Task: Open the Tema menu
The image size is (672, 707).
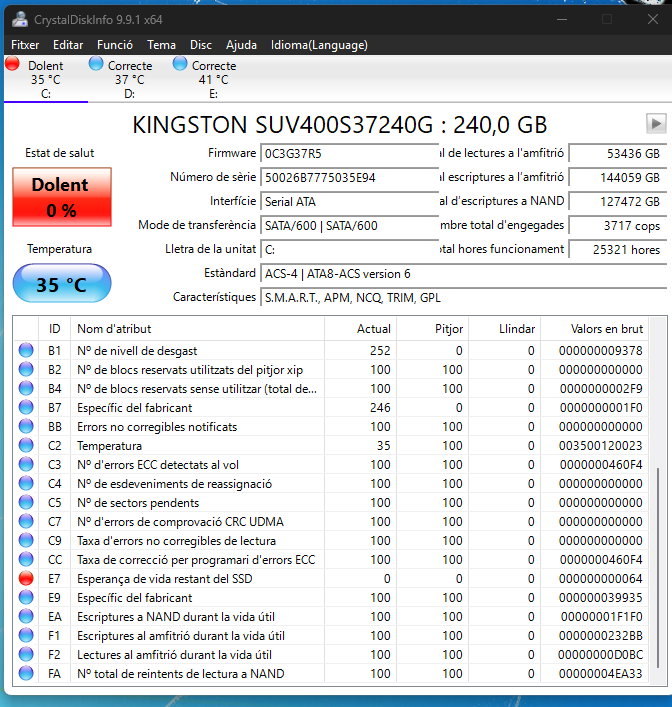Action: pyautogui.click(x=161, y=45)
